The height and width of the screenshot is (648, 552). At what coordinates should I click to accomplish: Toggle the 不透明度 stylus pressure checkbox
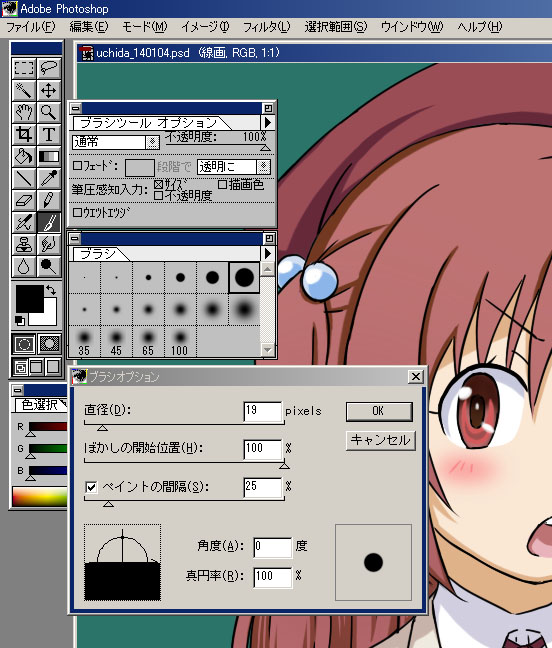click(x=158, y=195)
